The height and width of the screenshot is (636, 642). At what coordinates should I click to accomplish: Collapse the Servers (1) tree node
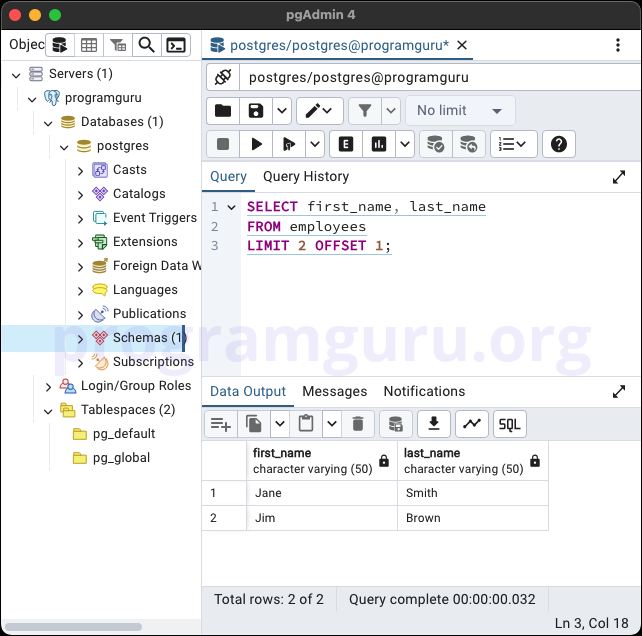[x=16, y=75]
